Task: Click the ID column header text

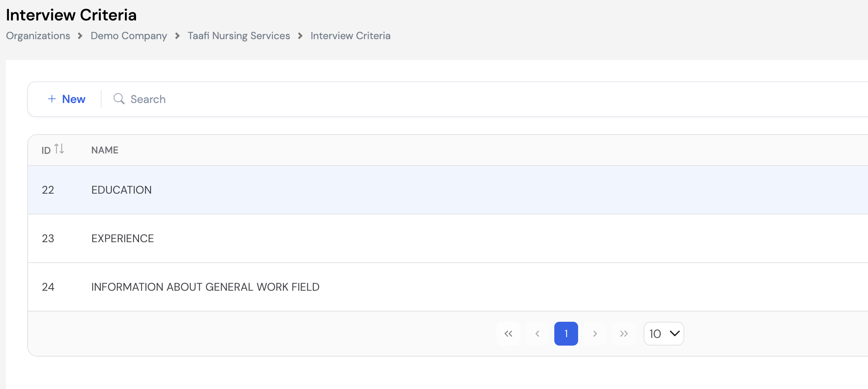Action: pyautogui.click(x=46, y=150)
